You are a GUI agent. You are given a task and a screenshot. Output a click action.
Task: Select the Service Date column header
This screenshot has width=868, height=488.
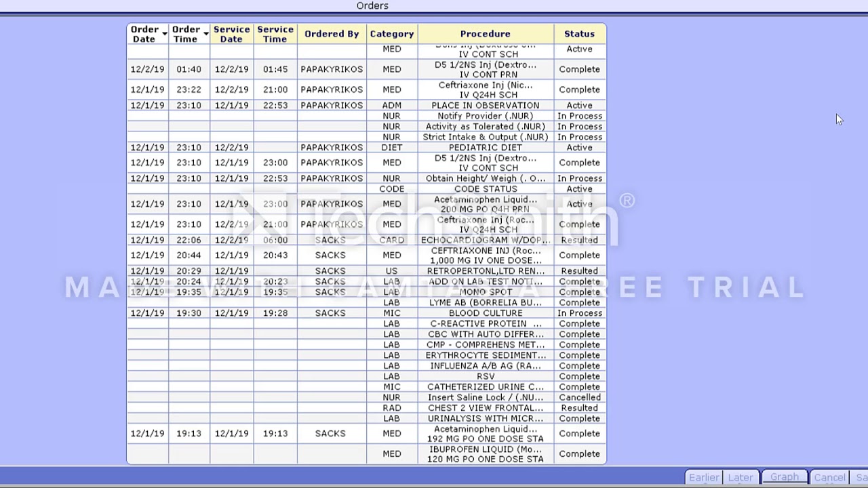(x=231, y=34)
